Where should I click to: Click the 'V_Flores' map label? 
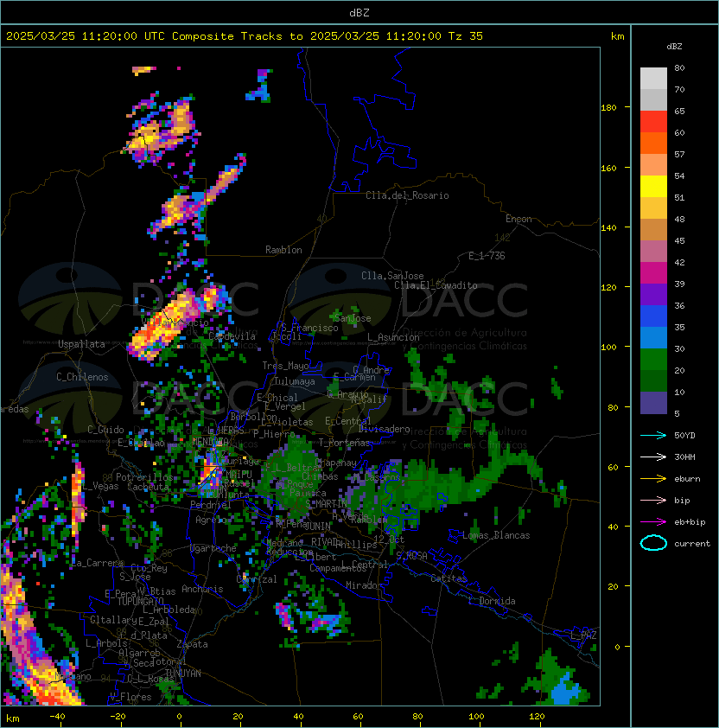tap(130, 697)
